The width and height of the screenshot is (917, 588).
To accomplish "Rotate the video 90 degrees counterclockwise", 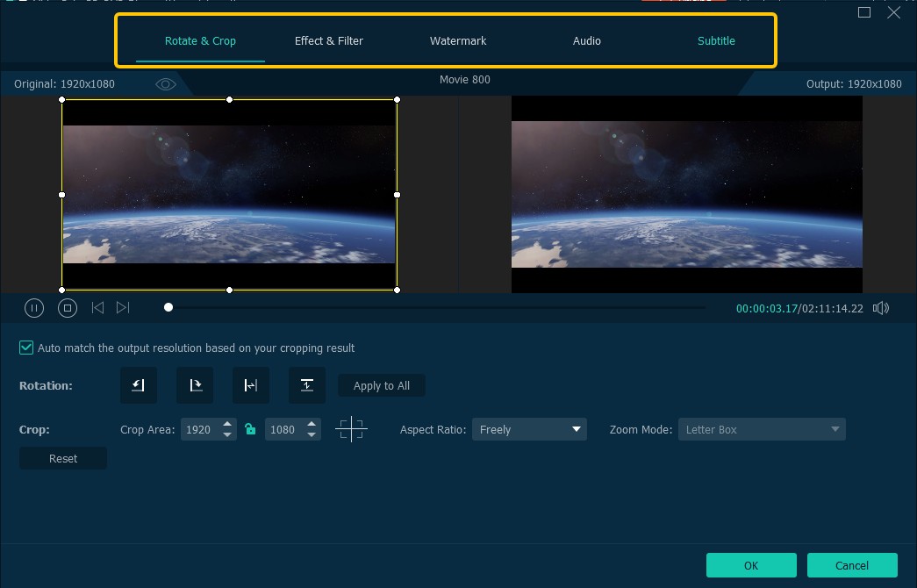I will pyautogui.click(x=138, y=385).
